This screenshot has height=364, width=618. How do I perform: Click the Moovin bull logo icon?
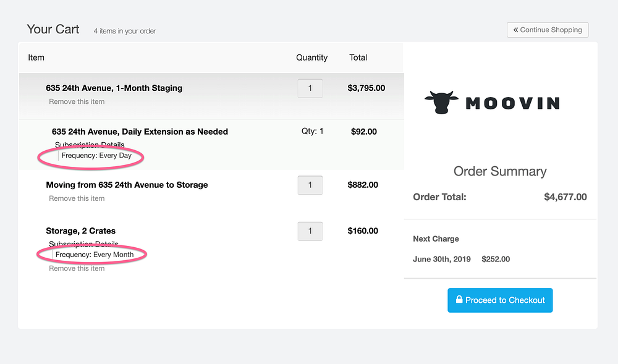pos(441,103)
